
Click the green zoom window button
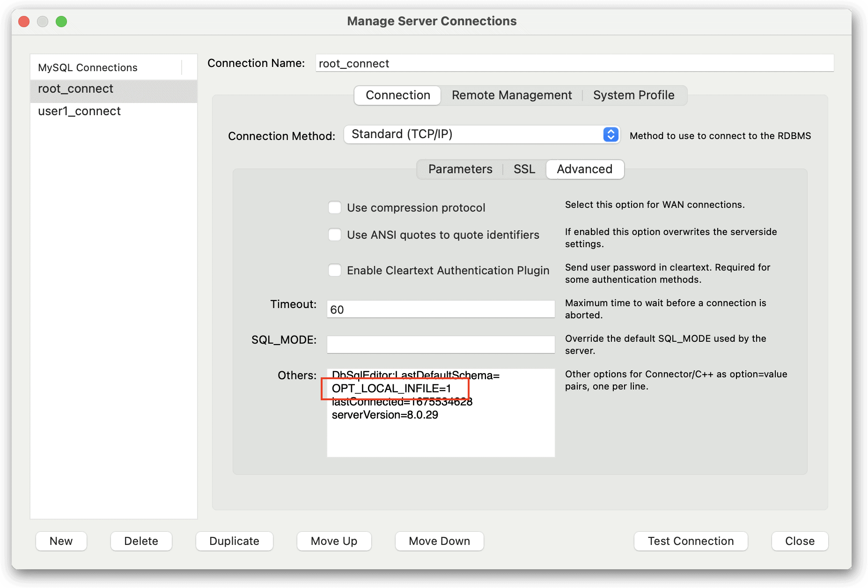(x=61, y=22)
